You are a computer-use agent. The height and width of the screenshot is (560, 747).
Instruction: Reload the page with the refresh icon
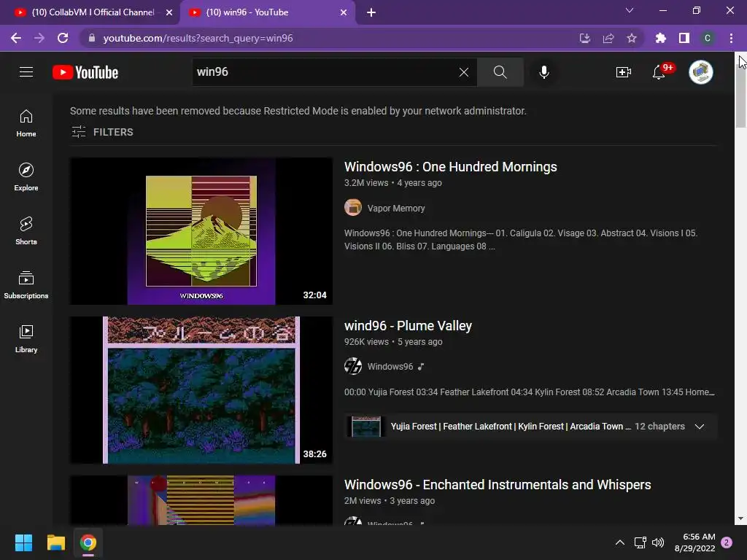pyautogui.click(x=63, y=38)
